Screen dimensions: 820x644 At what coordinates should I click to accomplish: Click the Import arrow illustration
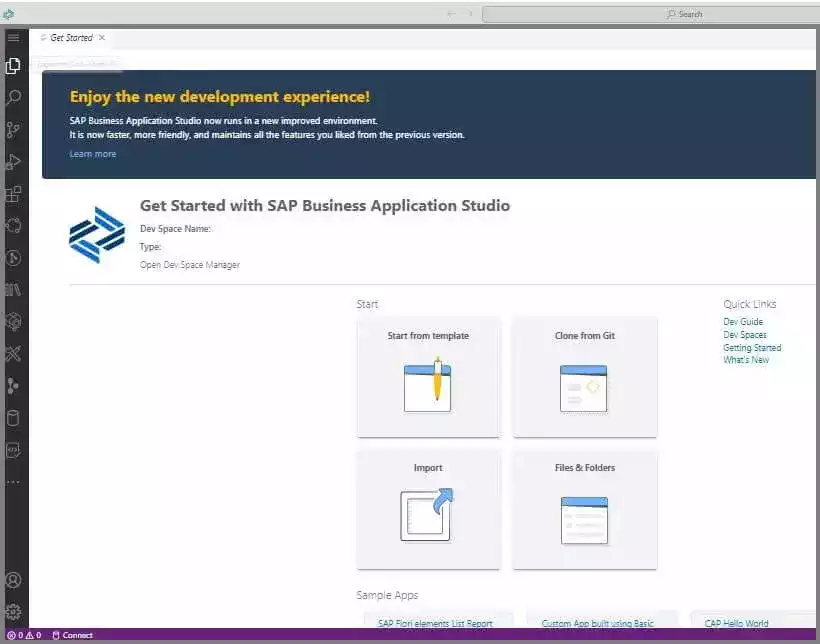pos(427,515)
